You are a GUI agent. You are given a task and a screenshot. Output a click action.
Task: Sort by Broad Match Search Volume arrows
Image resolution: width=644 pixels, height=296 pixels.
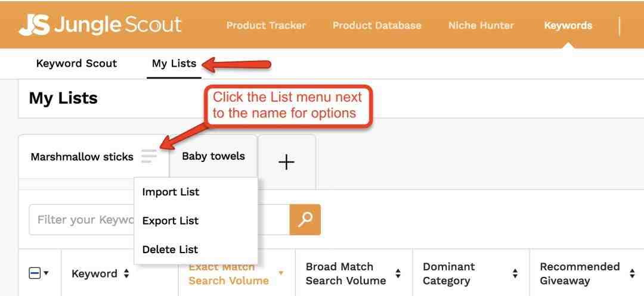coord(398,273)
